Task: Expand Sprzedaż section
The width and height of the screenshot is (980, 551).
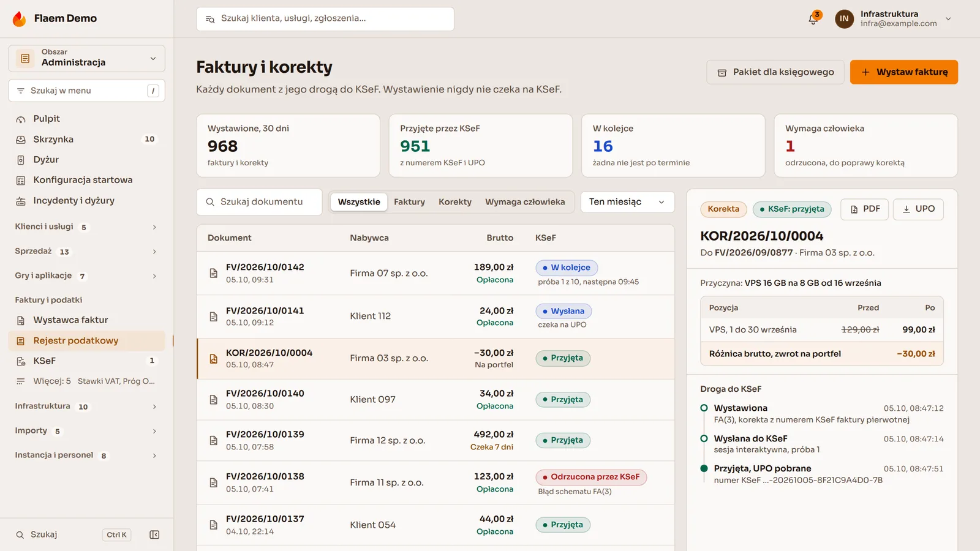Action: coord(87,252)
